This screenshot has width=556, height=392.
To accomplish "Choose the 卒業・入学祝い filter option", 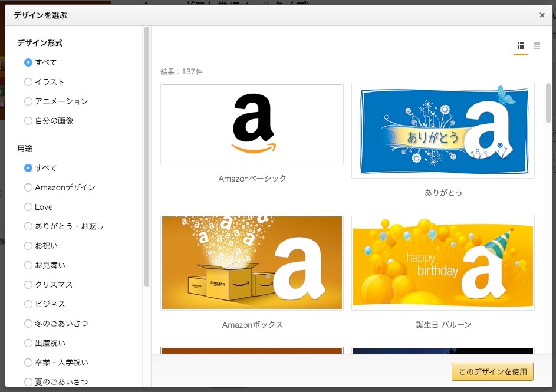I will coord(28,363).
